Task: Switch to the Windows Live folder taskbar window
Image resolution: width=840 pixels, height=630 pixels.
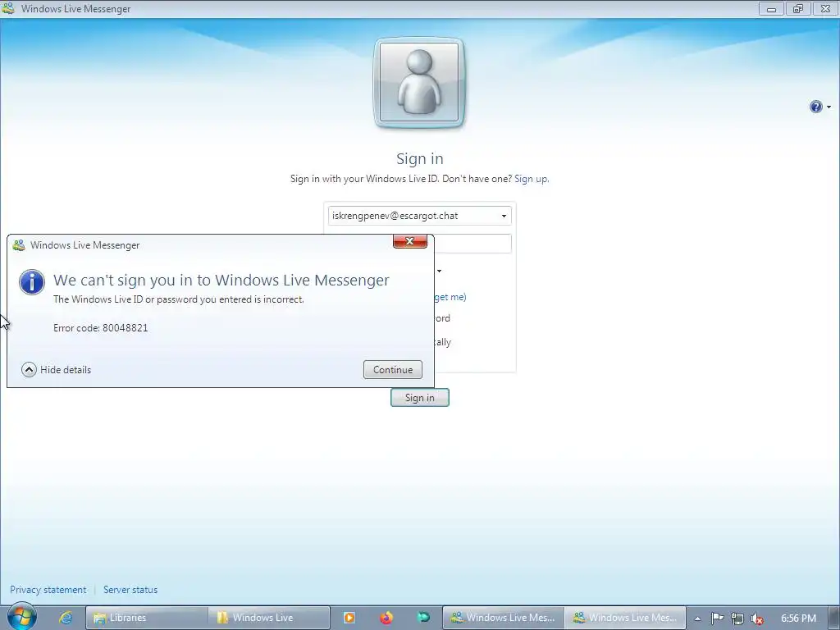Action: [269, 618]
